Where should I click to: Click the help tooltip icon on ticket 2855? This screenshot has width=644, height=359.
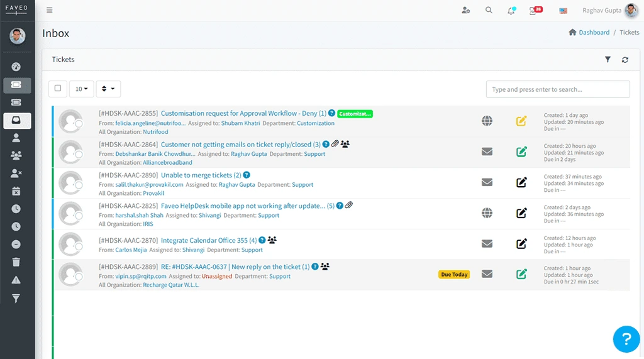tap(331, 113)
